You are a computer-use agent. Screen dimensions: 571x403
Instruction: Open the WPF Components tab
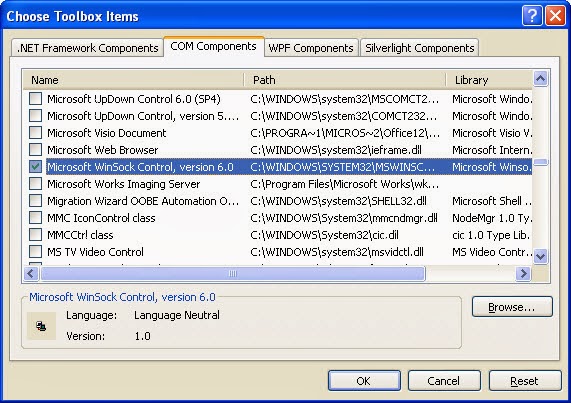pos(311,48)
